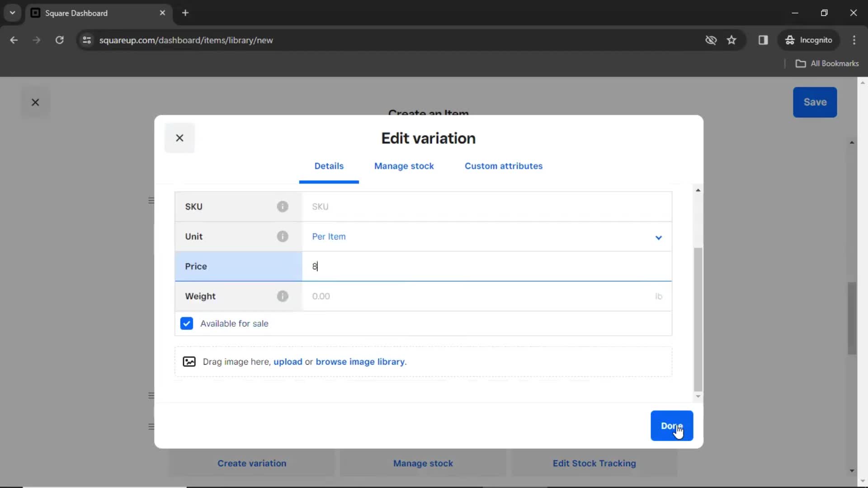This screenshot has height=488, width=868.
Task: Click the Weight info icon
Action: (283, 296)
